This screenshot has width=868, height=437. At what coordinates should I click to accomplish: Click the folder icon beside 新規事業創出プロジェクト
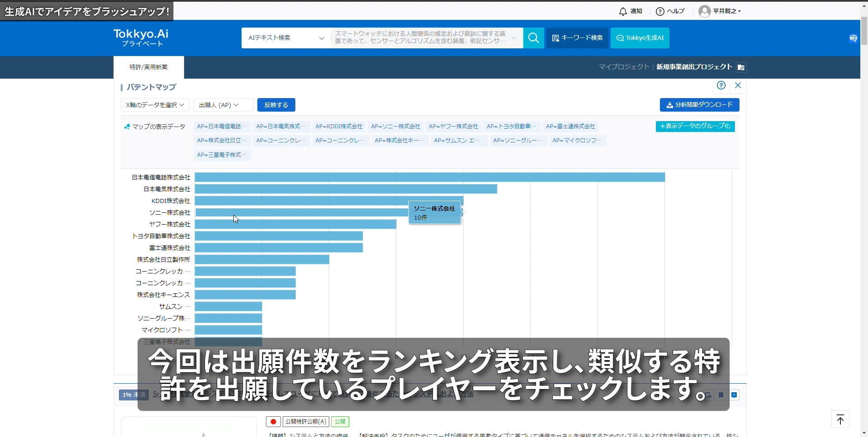(741, 67)
